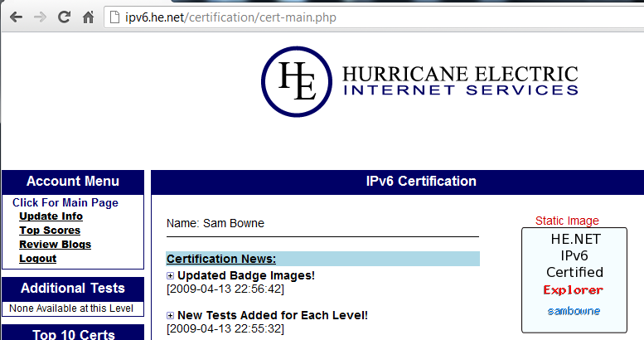Open the Top Scores link
The image size is (644, 340).
(x=50, y=231)
